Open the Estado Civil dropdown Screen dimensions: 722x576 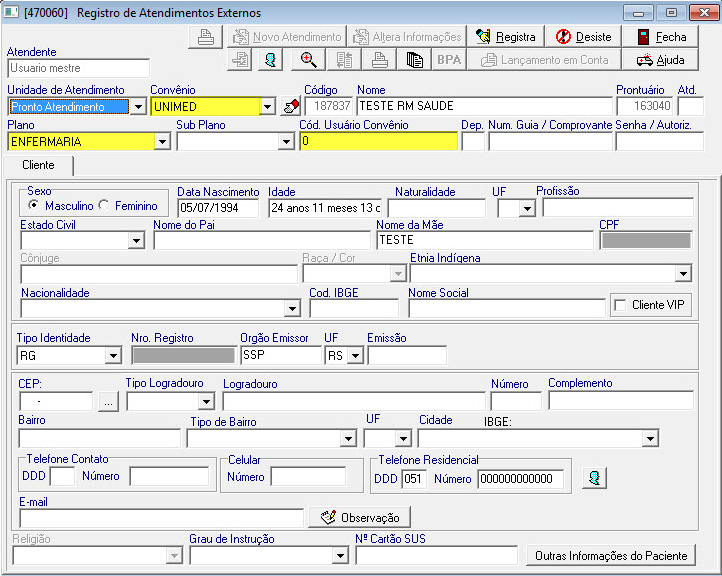(x=136, y=240)
